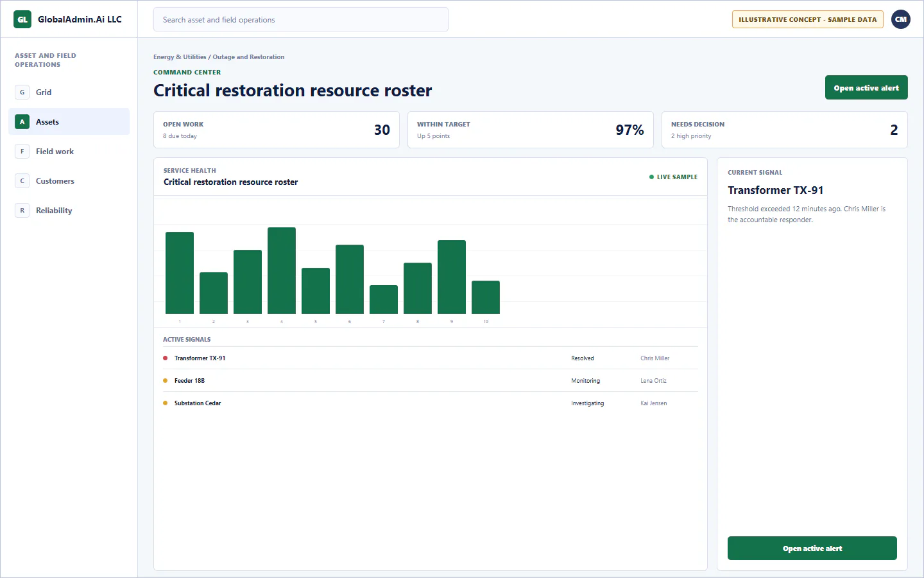
Task: Click the GL company logo icon
Action: (x=22, y=19)
